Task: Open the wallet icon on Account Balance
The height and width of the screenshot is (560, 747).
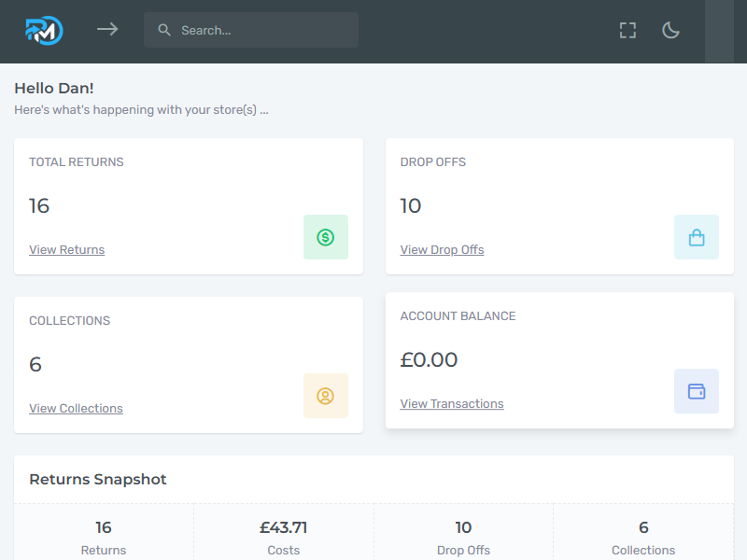Action: [x=696, y=391]
